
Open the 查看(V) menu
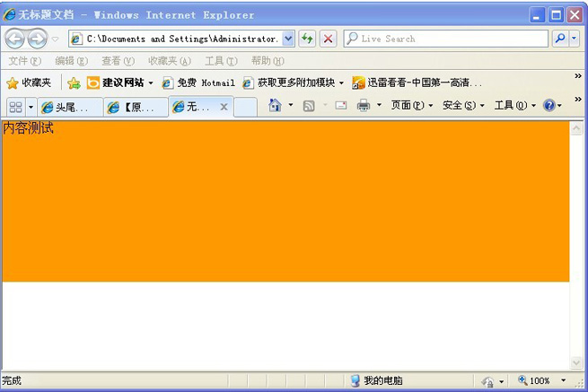(118, 61)
